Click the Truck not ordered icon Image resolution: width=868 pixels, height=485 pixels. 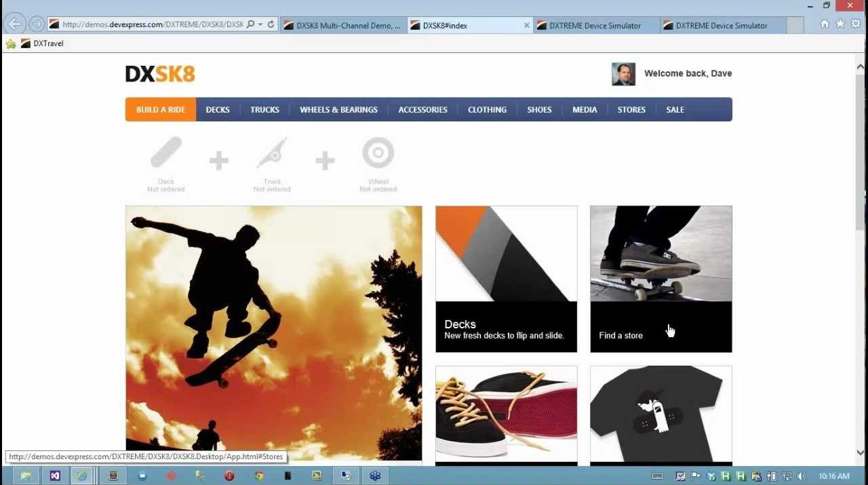272,153
